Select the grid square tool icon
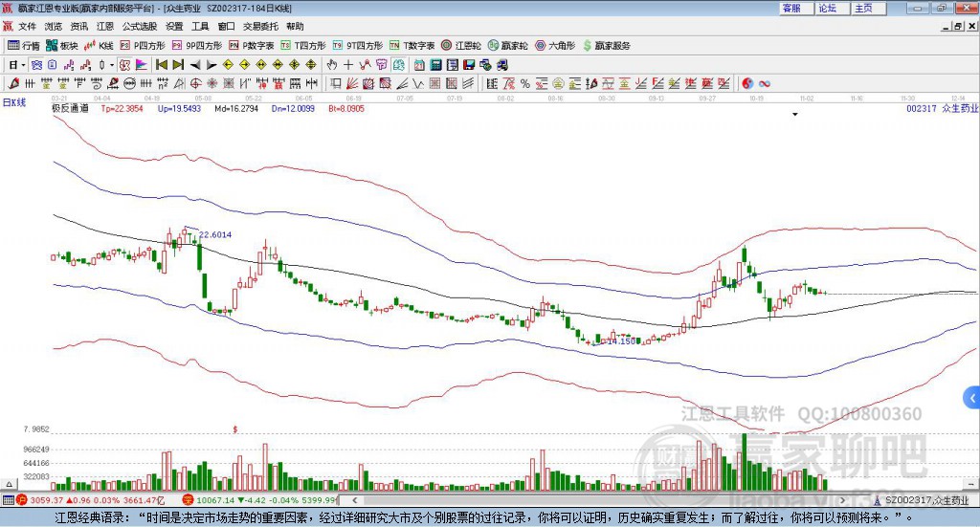Screen dimensions: 980x527 tap(435, 83)
